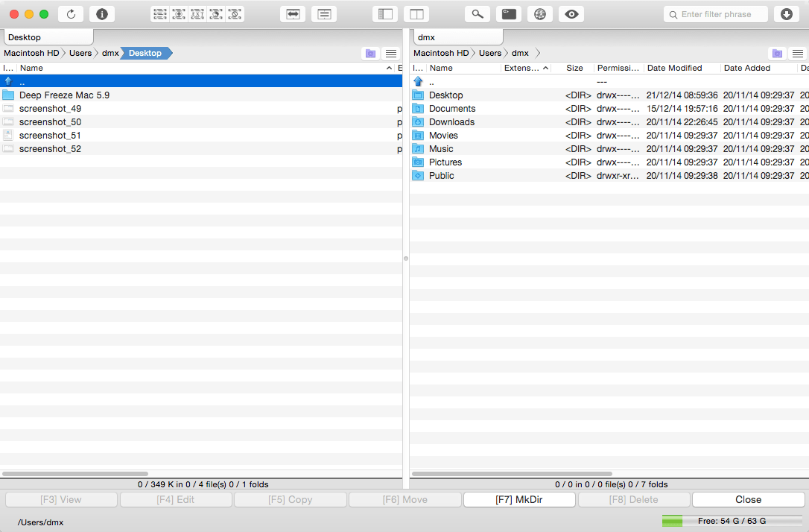
Task: Select Downloads folder in right panel
Action: pos(609,121)
